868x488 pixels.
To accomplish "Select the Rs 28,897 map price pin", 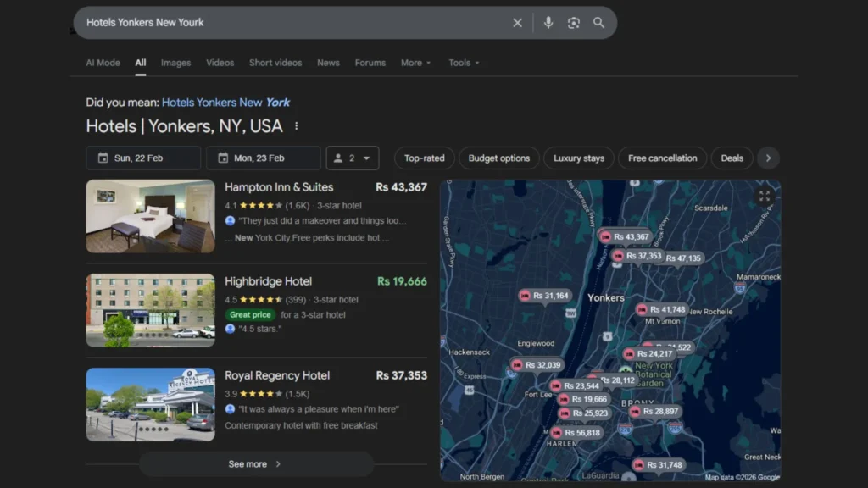I will click(x=655, y=411).
